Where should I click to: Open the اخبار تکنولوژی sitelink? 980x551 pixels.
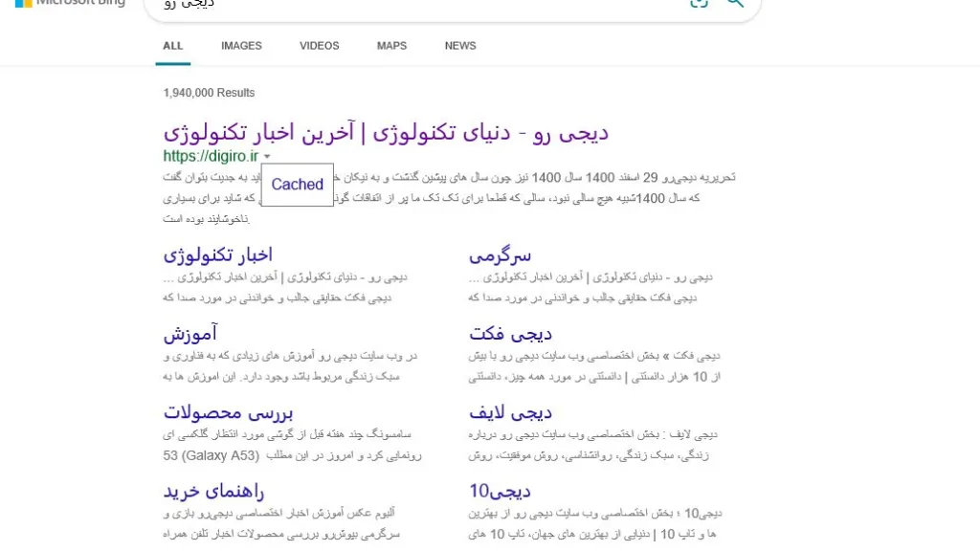217,254
